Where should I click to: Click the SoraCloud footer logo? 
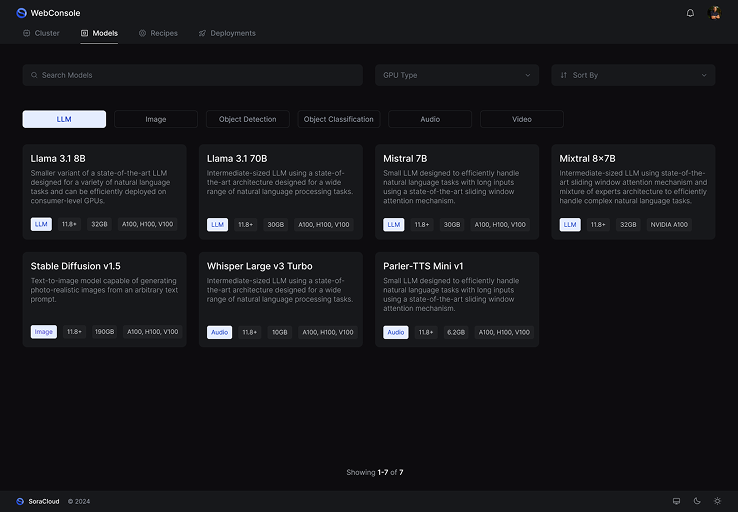(x=20, y=501)
